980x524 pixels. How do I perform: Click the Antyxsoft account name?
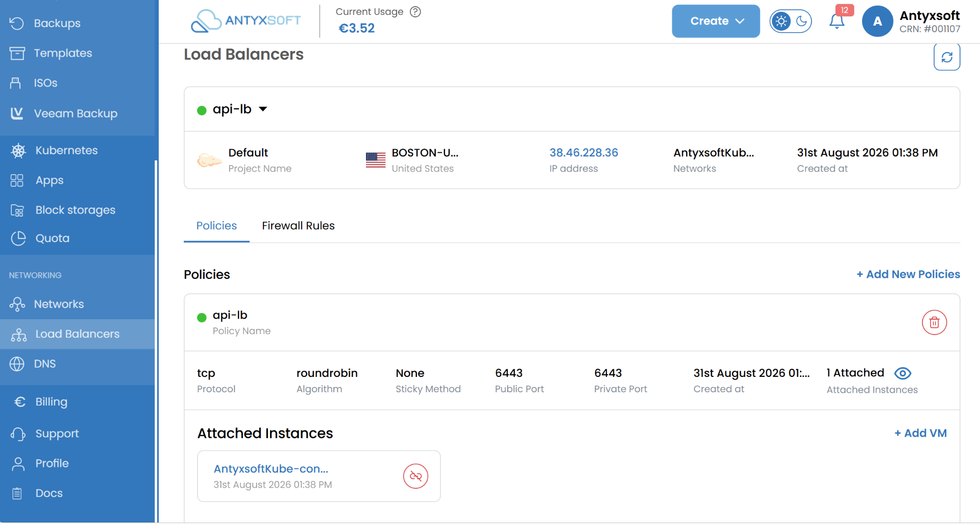(929, 15)
